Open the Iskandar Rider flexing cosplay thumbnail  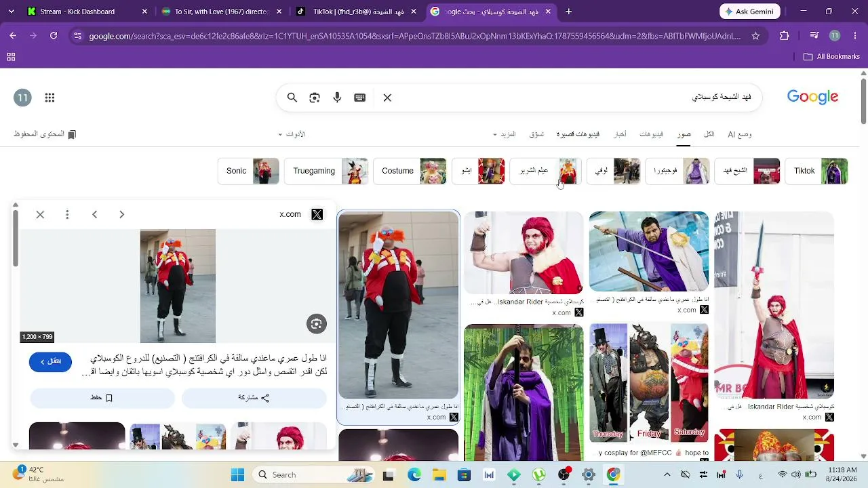pos(524,252)
